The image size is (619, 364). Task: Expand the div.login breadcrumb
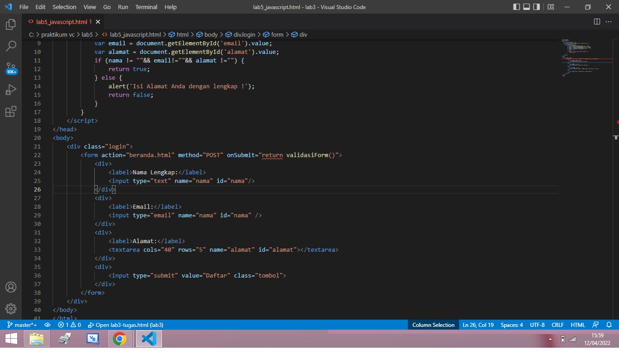(240, 34)
